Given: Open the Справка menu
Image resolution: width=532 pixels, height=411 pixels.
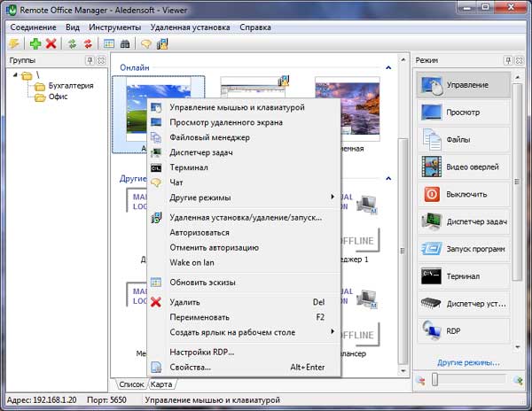Looking at the screenshot, I should (255, 27).
